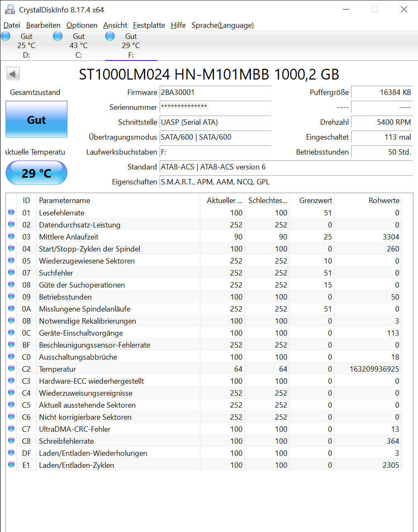Screen dimensions: 418x532
Task: Click status orb for Schreibfehlerrate row
Action: tap(11, 441)
